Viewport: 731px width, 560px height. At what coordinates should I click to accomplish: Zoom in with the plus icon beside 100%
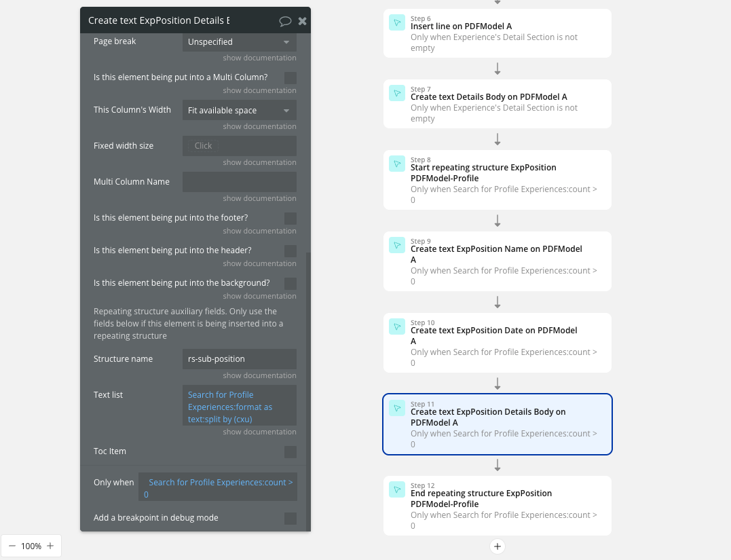point(50,546)
